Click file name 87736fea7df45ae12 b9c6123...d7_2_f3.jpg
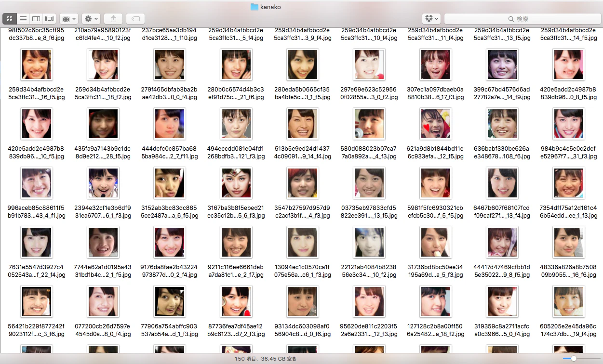 (x=236, y=330)
